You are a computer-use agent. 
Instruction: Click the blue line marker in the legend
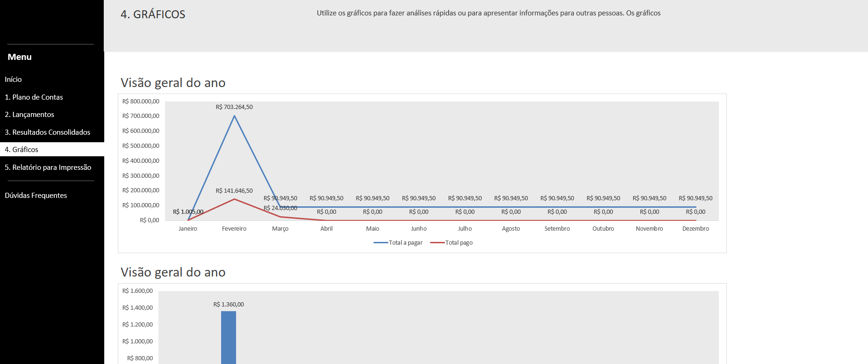[x=380, y=243]
